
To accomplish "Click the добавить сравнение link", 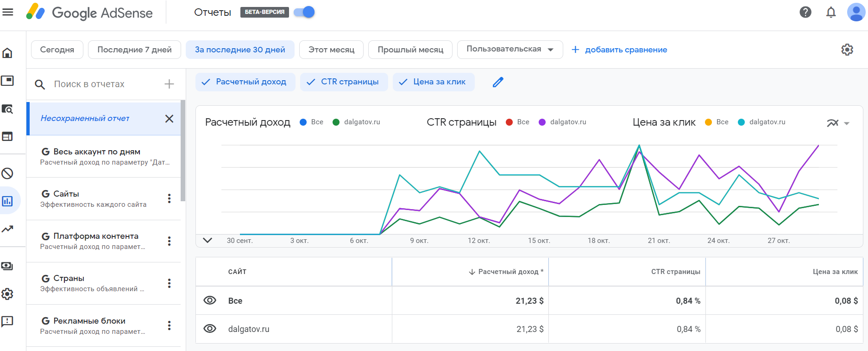I will pyautogui.click(x=619, y=50).
